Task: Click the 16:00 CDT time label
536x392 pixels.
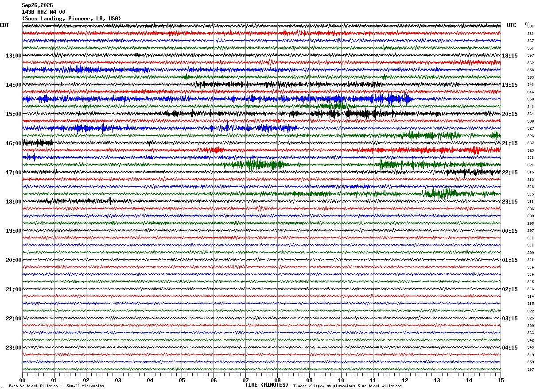Action: pyautogui.click(x=13, y=143)
